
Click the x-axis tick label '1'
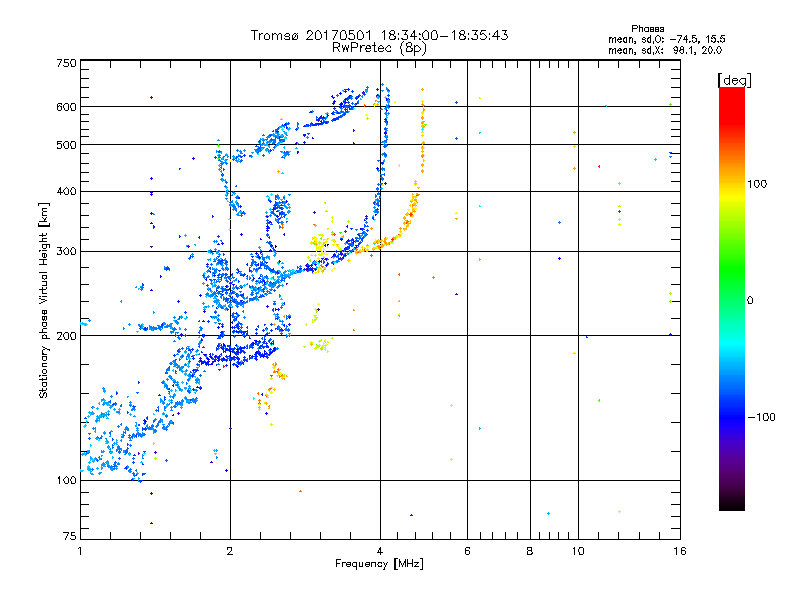click(x=80, y=551)
